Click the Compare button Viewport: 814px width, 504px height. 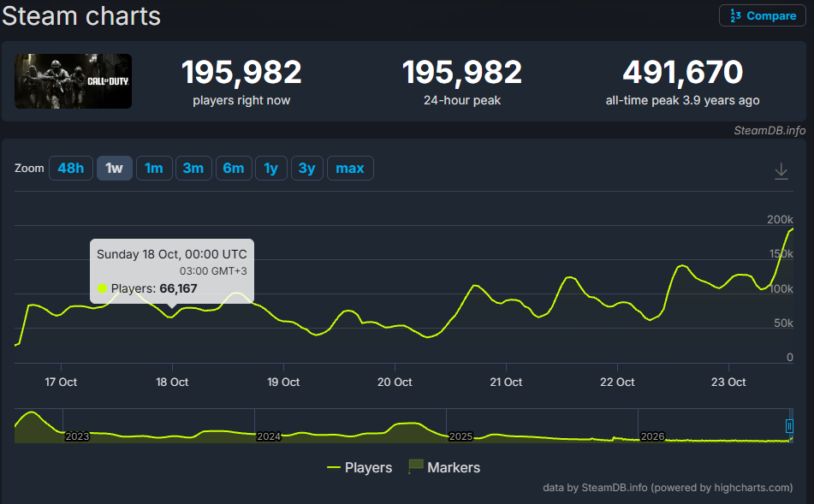(762, 15)
